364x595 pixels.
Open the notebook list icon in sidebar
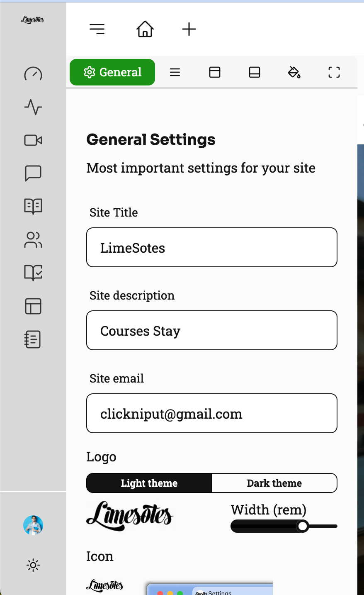(33, 339)
